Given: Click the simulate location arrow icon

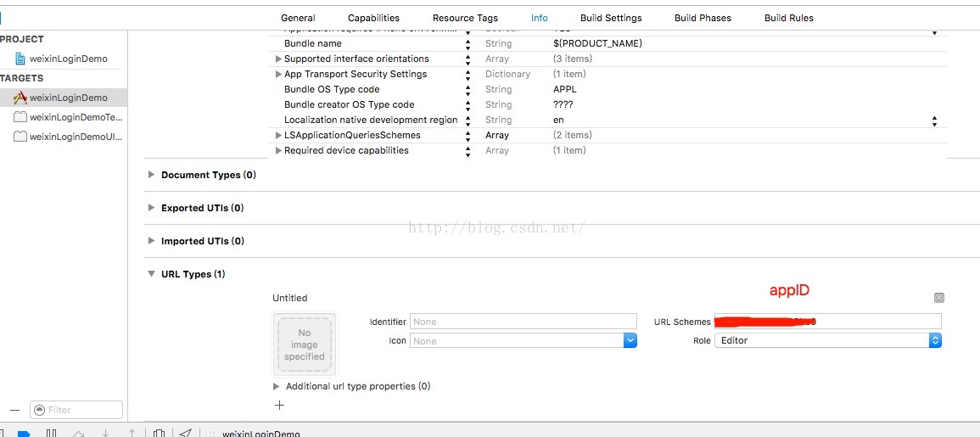Looking at the screenshot, I should 186,434.
